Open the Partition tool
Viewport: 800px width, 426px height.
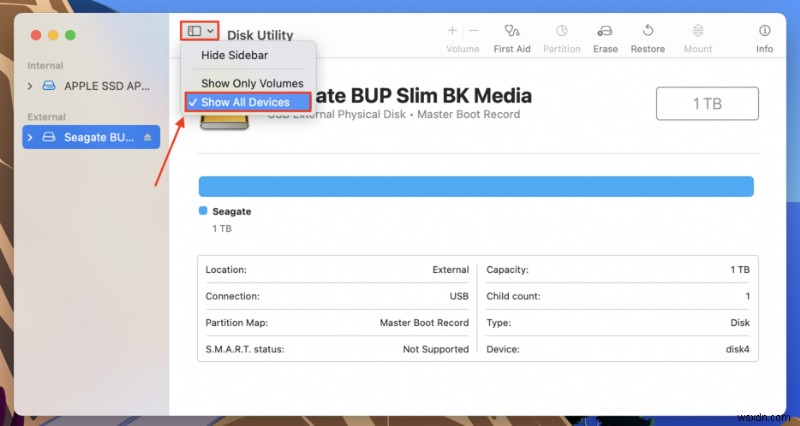click(562, 38)
